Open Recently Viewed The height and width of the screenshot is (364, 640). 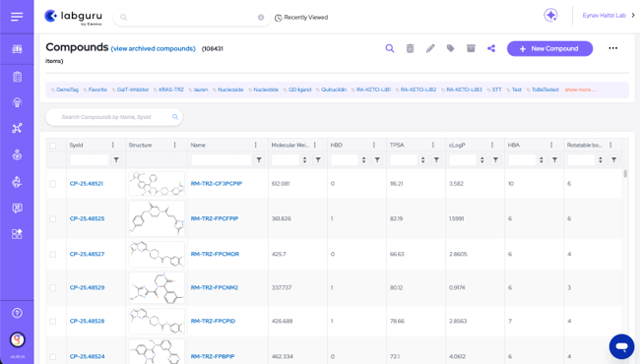click(301, 18)
